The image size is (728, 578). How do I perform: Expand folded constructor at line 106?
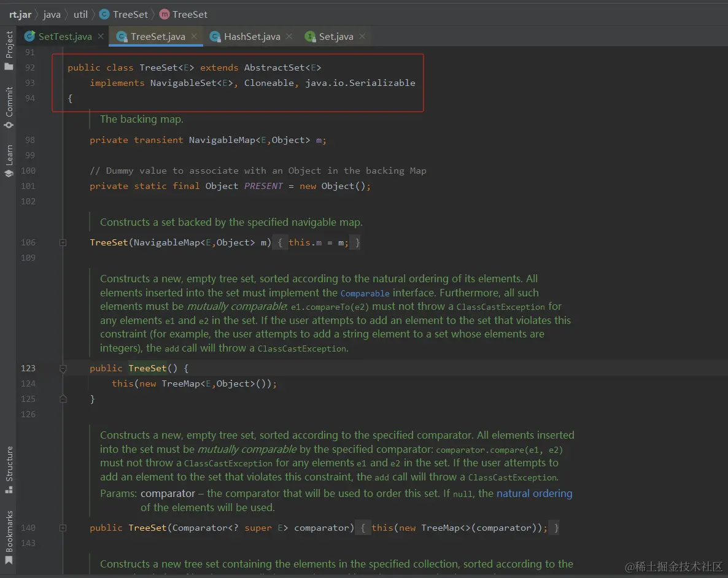click(x=63, y=242)
